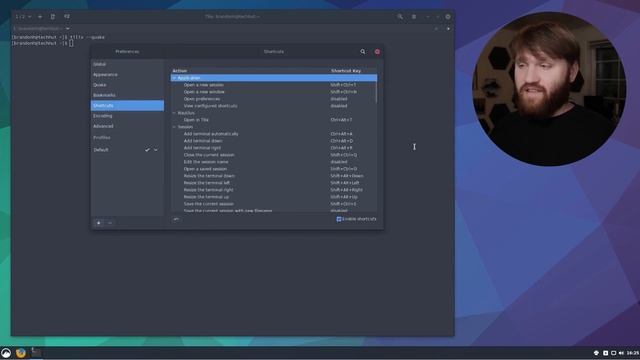Click the Shortcut Key column header
The width and height of the screenshot is (640, 360).
353,71
